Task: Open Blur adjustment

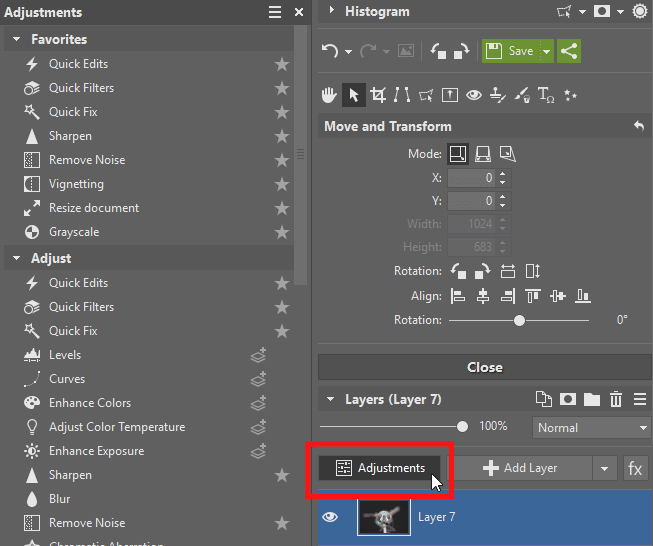Action: (60, 499)
